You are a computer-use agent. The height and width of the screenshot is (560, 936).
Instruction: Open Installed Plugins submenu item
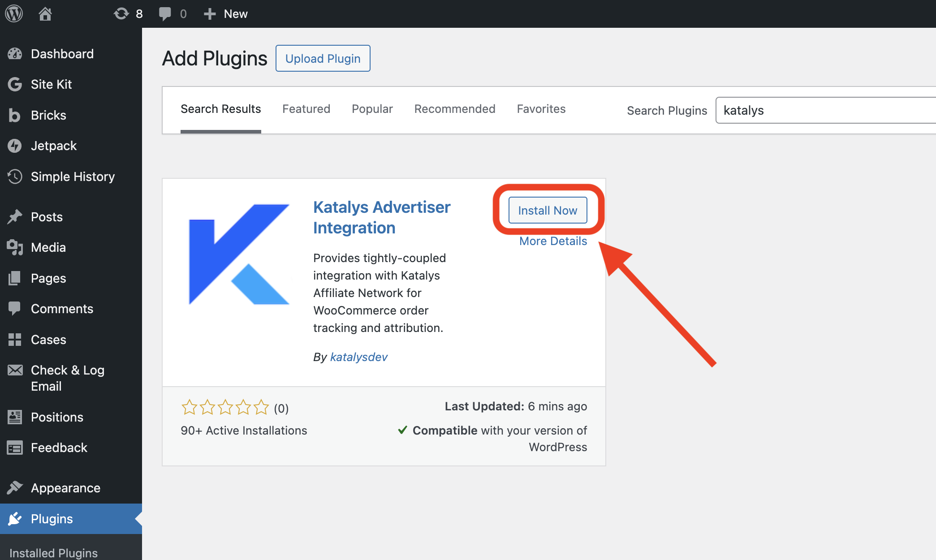pyautogui.click(x=53, y=553)
